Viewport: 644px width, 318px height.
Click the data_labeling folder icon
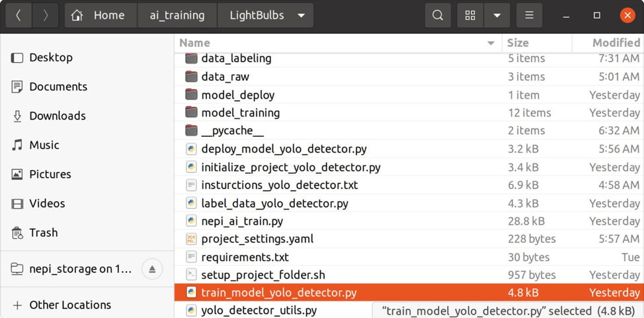coord(191,58)
